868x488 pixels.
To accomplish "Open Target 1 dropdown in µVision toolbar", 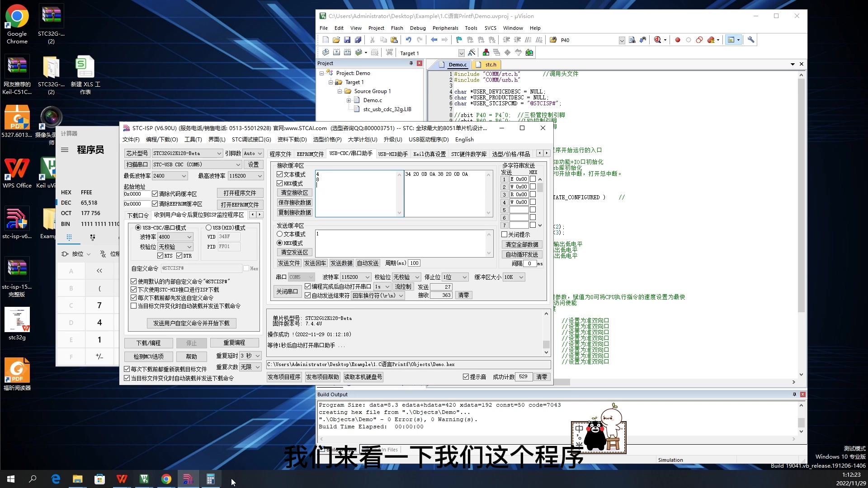I will (461, 53).
